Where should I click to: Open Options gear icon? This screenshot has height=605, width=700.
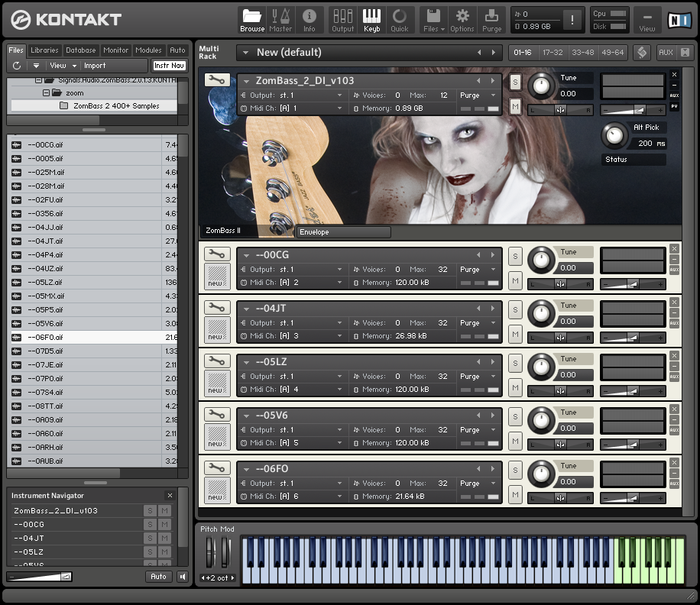pos(462,21)
